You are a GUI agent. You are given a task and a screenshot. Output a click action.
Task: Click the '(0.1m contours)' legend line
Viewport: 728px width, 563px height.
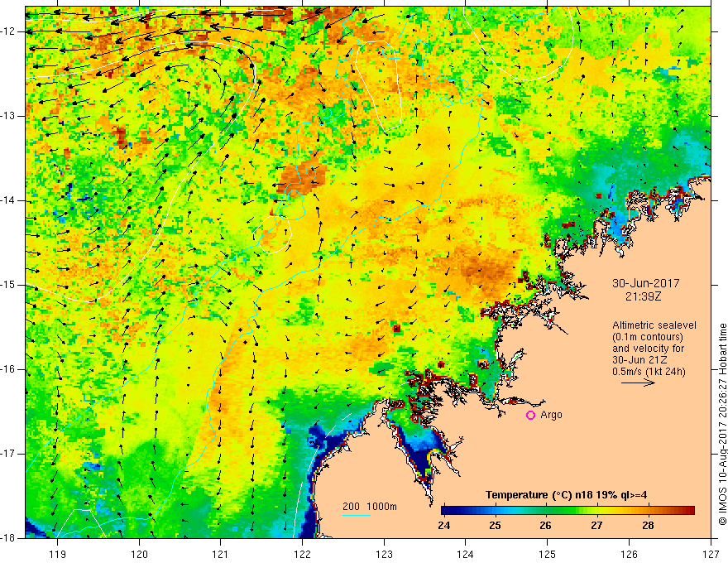tap(648, 337)
